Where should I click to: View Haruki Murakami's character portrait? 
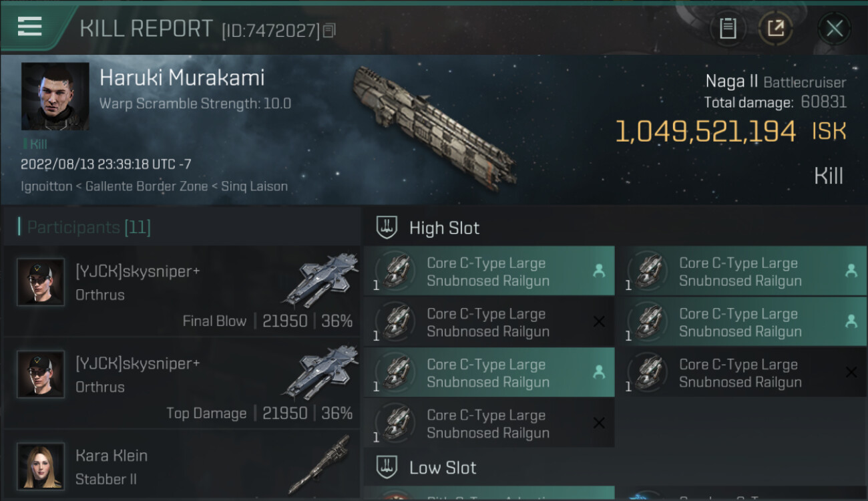click(x=55, y=96)
